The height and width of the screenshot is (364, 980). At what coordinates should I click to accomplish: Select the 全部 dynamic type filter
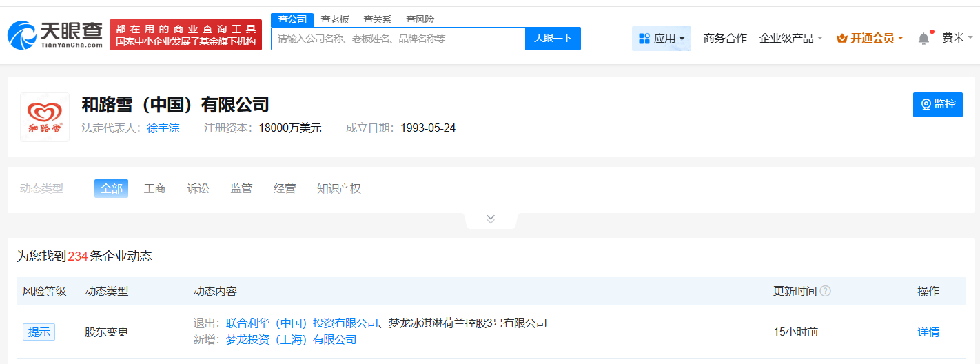pyautogui.click(x=111, y=188)
